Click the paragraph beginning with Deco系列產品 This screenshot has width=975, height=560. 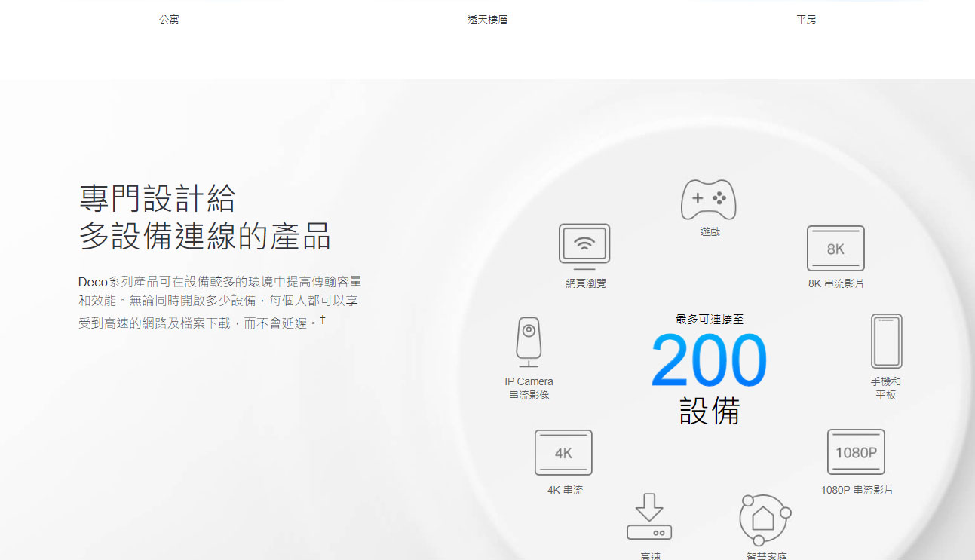coord(220,302)
